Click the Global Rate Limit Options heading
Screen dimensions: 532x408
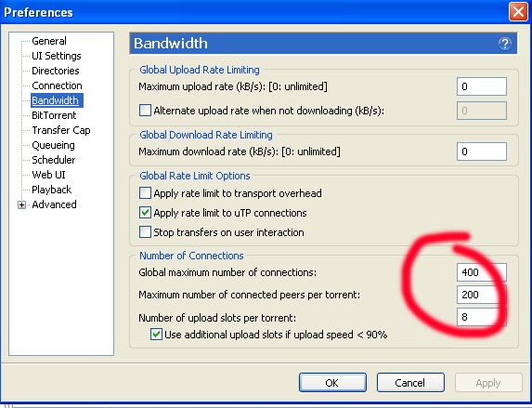195,176
